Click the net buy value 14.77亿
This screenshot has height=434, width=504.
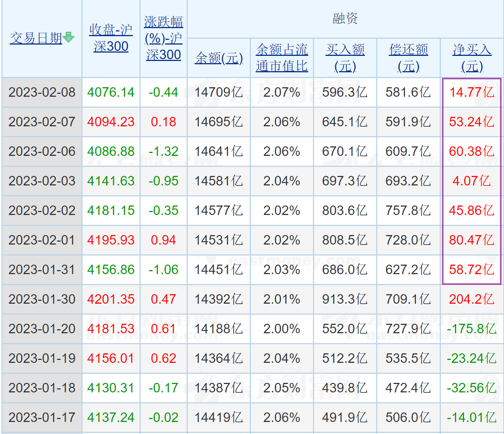click(472, 92)
